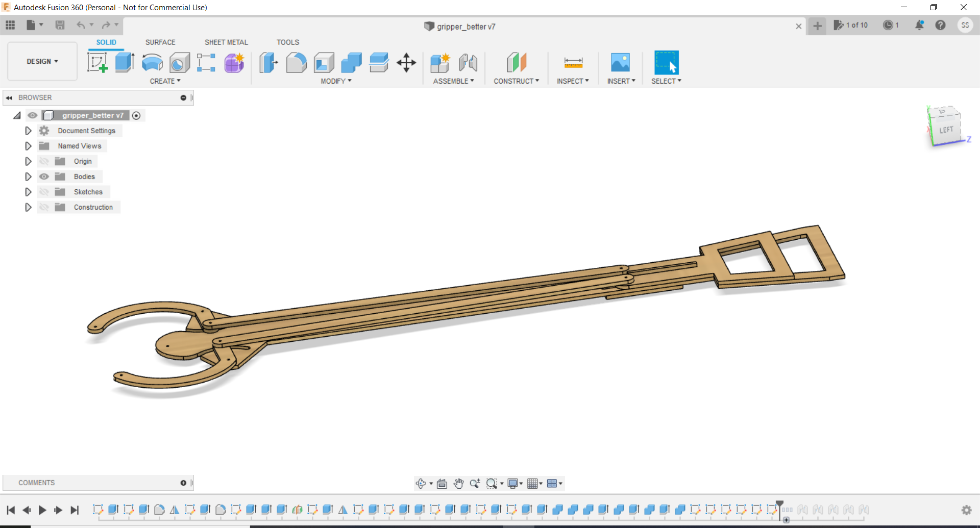980x528 pixels.
Task: Open timeline settings gear
Action: (966, 510)
